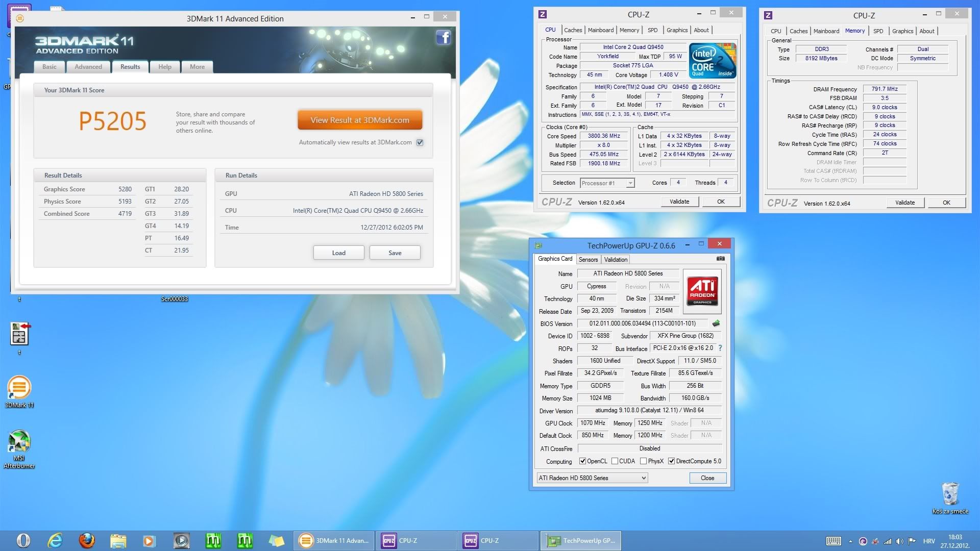980x551 pixels.
Task: Switch to 3DMark 11 Advanced taskbar button
Action: click(x=334, y=541)
